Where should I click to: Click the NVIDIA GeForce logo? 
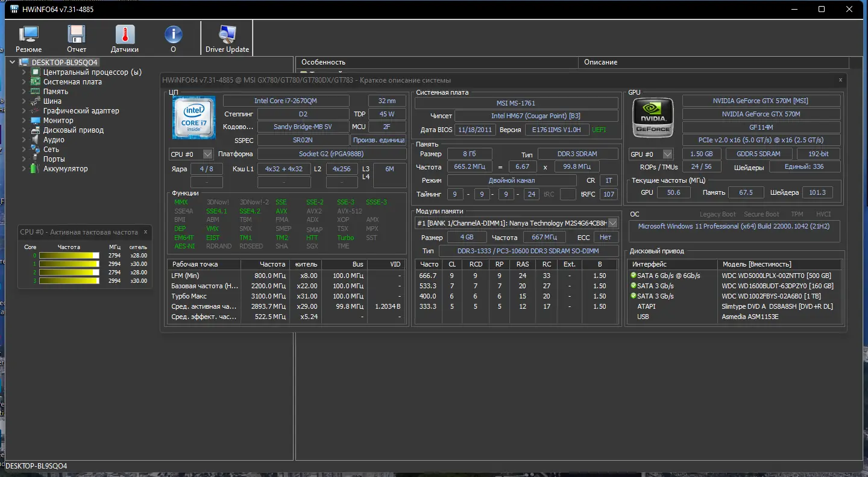652,118
